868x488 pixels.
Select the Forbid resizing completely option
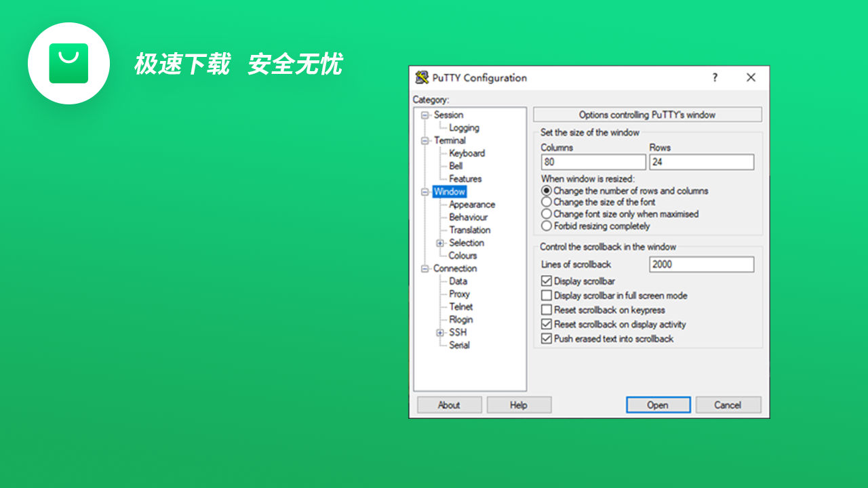pos(547,225)
